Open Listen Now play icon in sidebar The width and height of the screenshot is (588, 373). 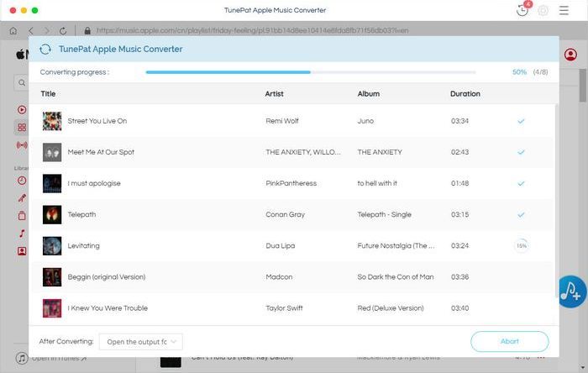click(22, 109)
